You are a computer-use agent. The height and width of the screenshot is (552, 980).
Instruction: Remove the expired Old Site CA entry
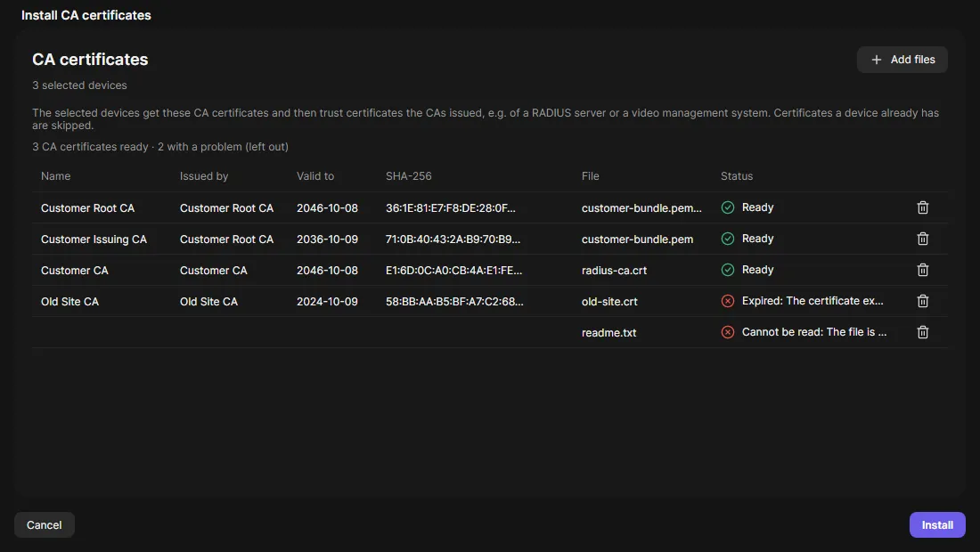click(922, 301)
